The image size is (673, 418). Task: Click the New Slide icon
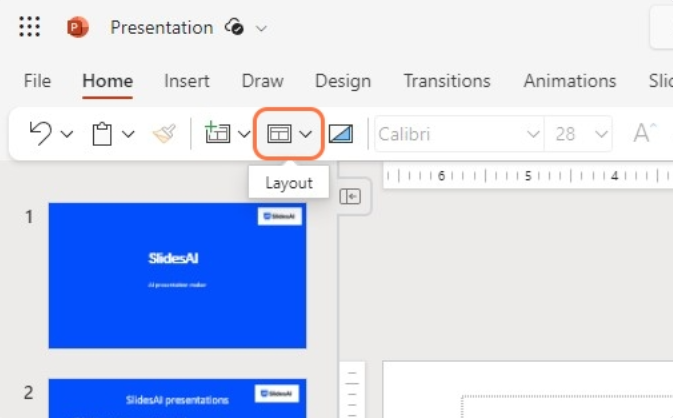coord(217,134)
